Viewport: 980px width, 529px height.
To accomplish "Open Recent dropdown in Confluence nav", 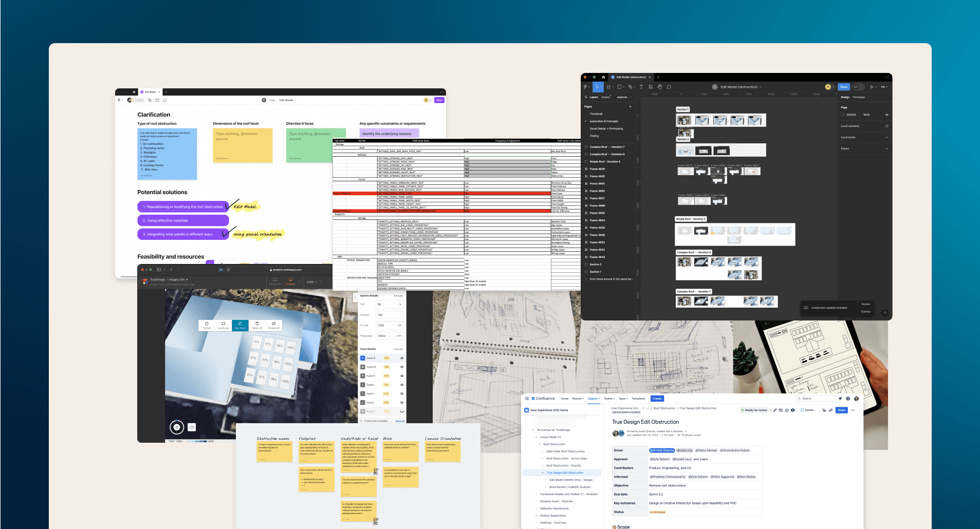I will pyautogui.click(x=578, y=399).
